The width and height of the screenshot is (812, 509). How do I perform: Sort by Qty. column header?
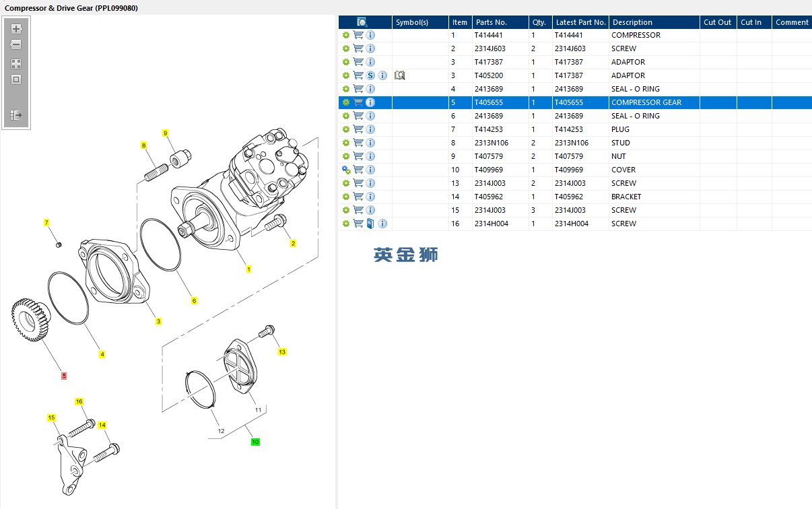(x=539, y=22)
